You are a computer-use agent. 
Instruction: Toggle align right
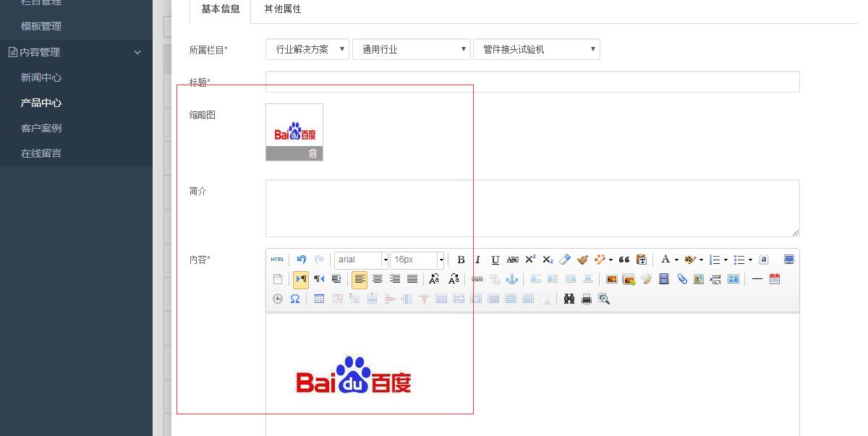(395, 279)
